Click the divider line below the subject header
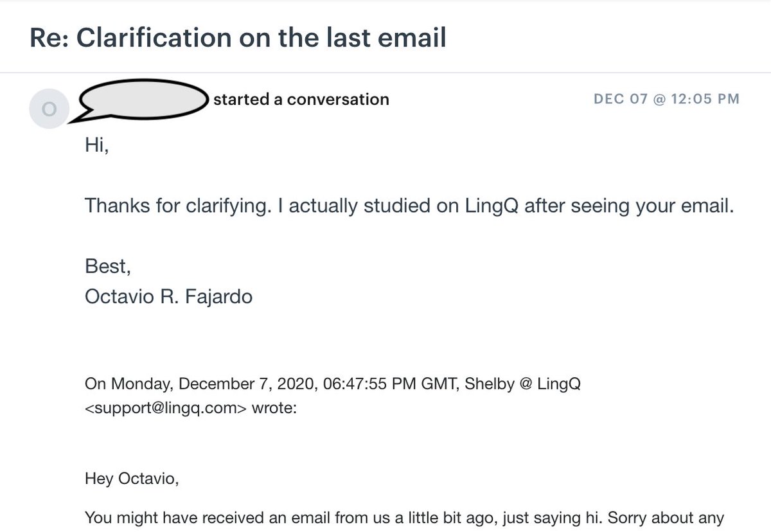Screen dimensions: 771x532 click(385, 73)
